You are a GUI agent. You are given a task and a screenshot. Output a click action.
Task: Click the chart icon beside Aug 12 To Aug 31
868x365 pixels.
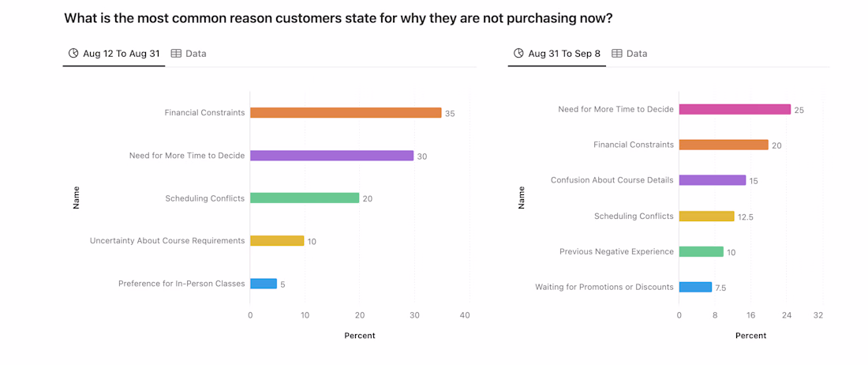(73, 54)
